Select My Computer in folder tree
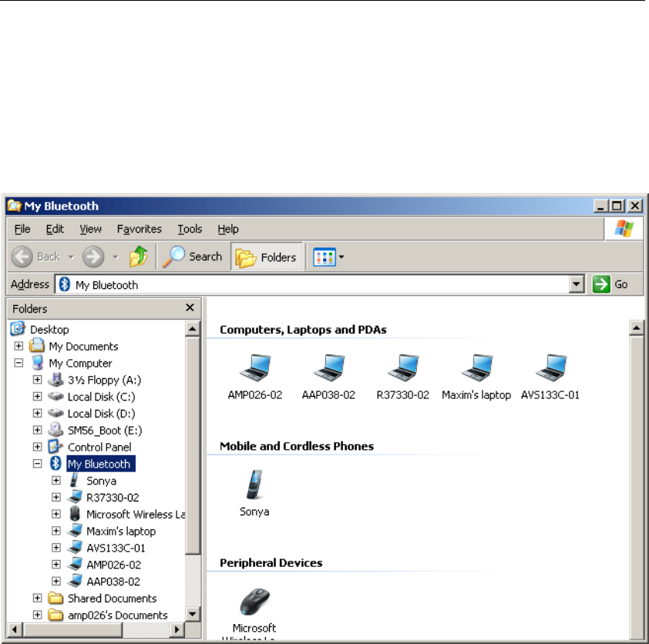Viewport: 649px width, 644px height. [x=80, y=363]
